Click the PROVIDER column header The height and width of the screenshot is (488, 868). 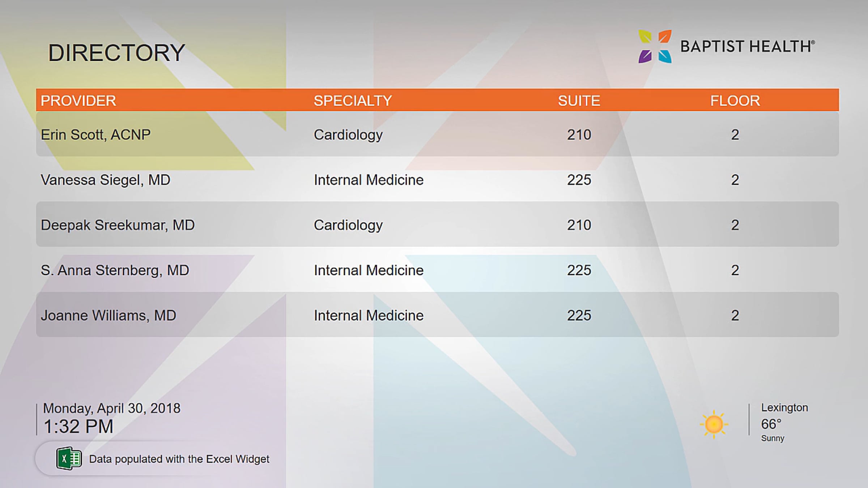(78, 100)
